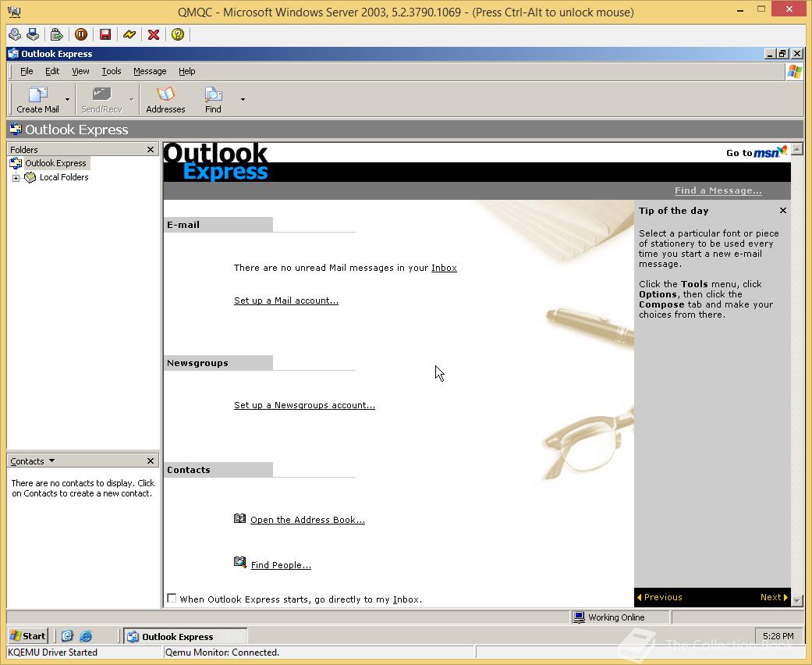Click the 'KQEMU Driver Started' status text
Image resolution: width=812 pixels, height=665 pixels.
pyautogui.click(x=52, y=652)
